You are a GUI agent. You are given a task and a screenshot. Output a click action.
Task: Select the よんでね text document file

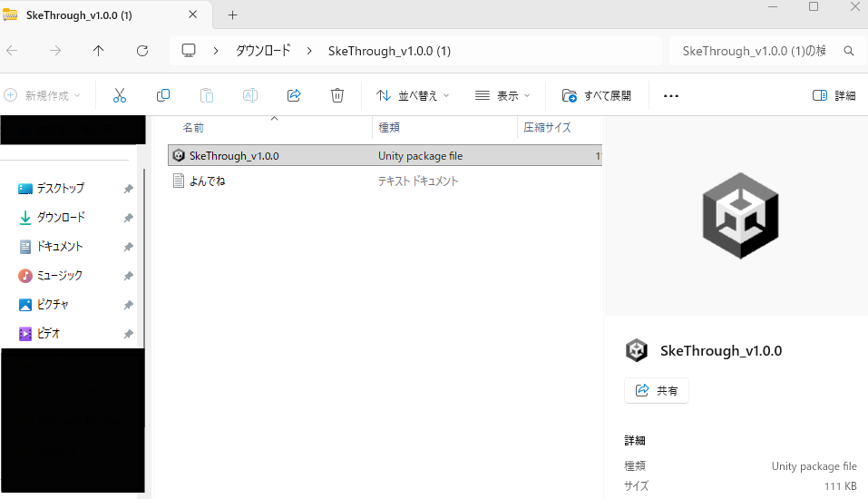[x=207, y=181]
